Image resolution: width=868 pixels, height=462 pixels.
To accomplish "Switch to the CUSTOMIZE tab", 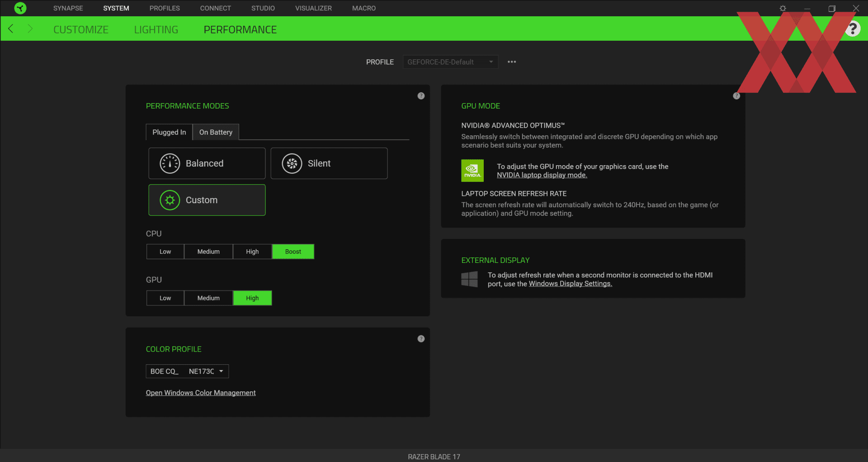I will [81, 29].
